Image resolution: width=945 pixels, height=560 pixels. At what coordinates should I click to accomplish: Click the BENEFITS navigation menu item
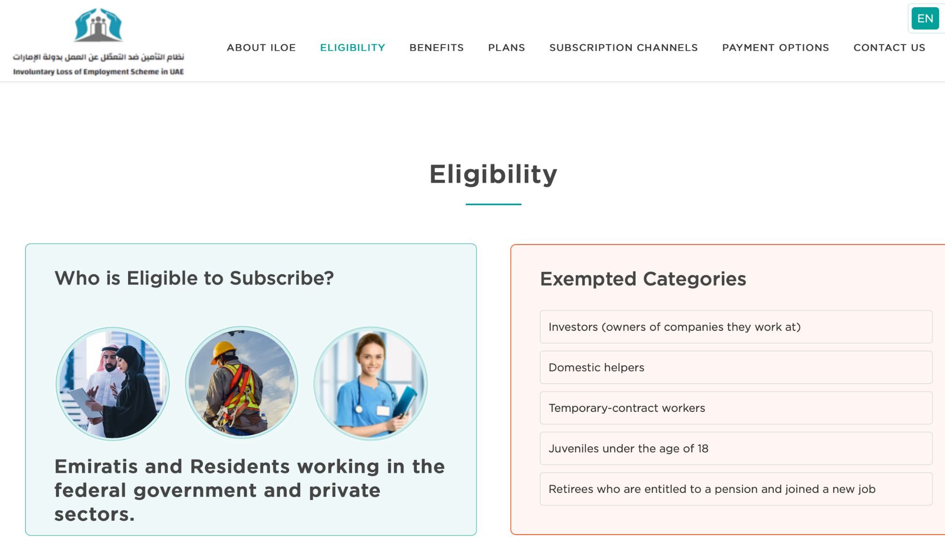436,47
